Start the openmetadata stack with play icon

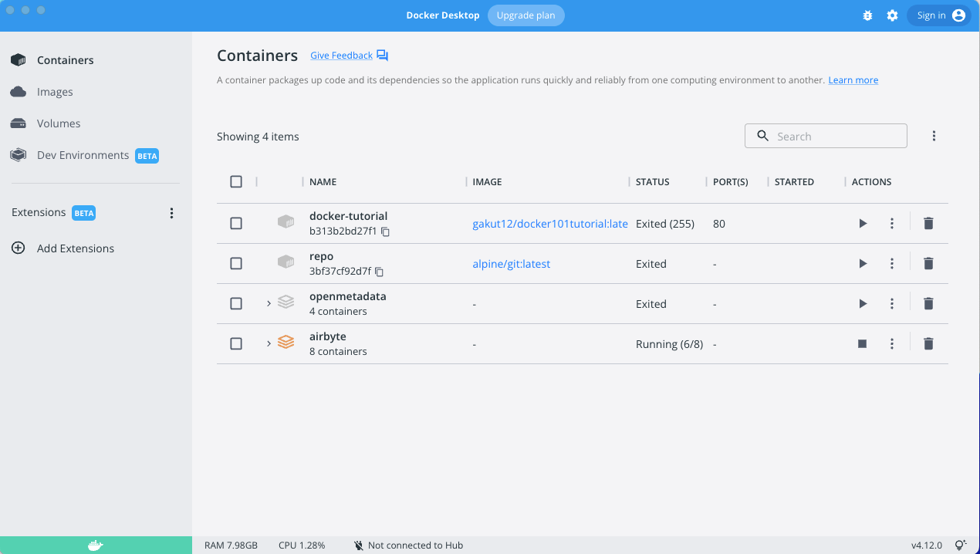(863, 304)
